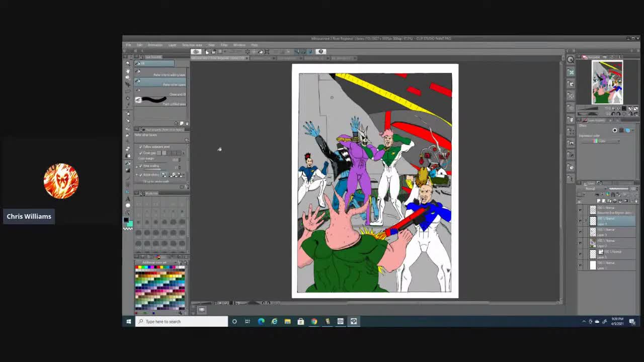The image size is (644, 362).
Task: Open the File menu
Action: tap(128, 45)
